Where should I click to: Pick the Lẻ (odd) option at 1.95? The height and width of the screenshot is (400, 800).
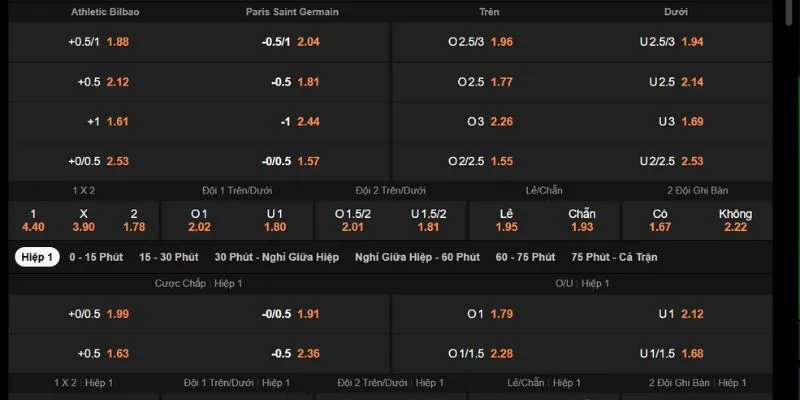pyautogui.click(x=506, y=220)
